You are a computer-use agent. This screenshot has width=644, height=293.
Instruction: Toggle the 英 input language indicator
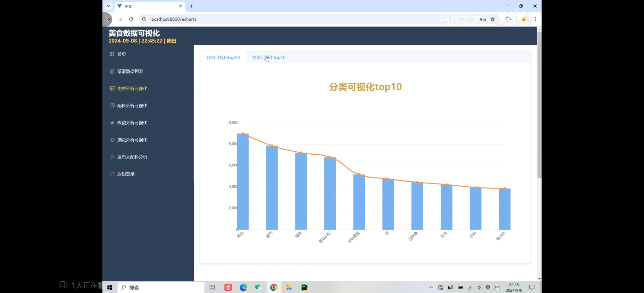488,288
